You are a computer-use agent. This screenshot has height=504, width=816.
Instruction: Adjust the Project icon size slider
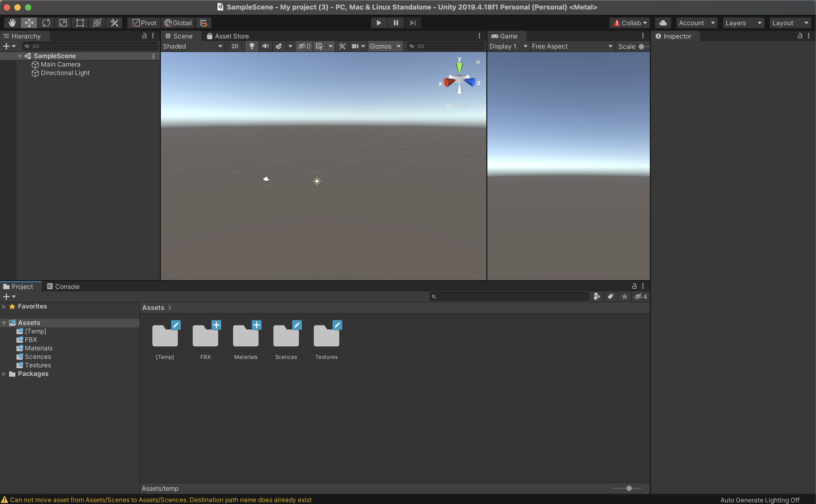629,488
